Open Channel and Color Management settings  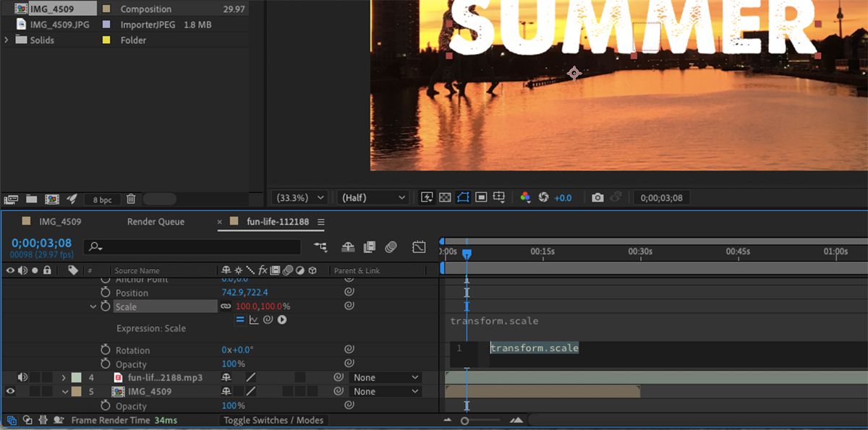(x=527, y=197)
